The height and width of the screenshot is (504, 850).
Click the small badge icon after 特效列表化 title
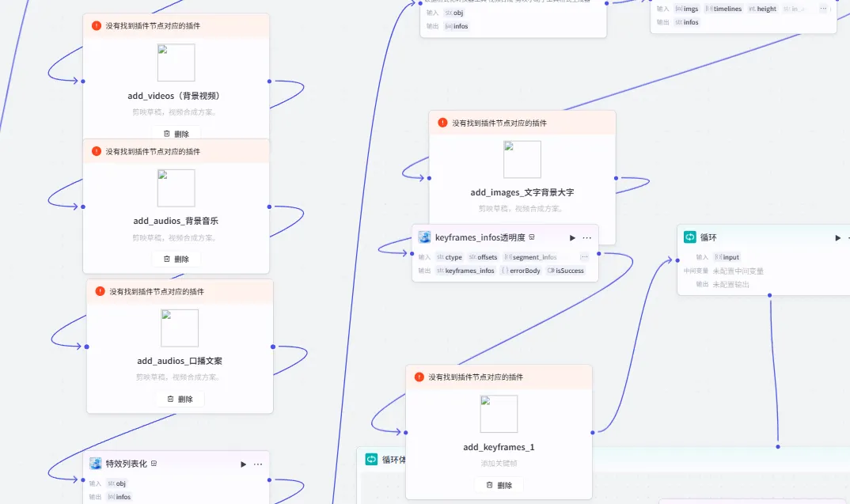pyautogui.click(x=154, y=464)
